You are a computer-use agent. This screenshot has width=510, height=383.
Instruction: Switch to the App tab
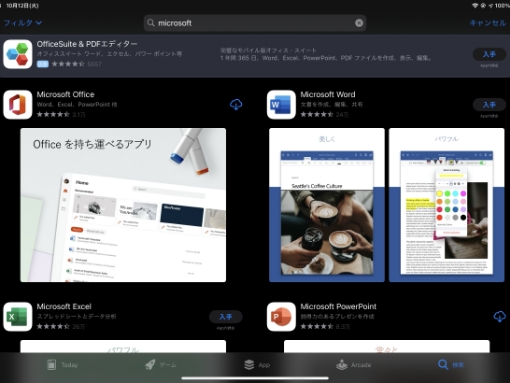click(257, 365)
